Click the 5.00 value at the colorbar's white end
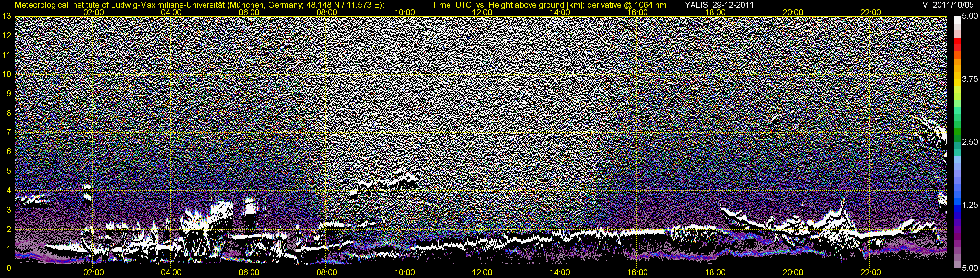Viewport: 980px width, 278px height. pos(970,16)
